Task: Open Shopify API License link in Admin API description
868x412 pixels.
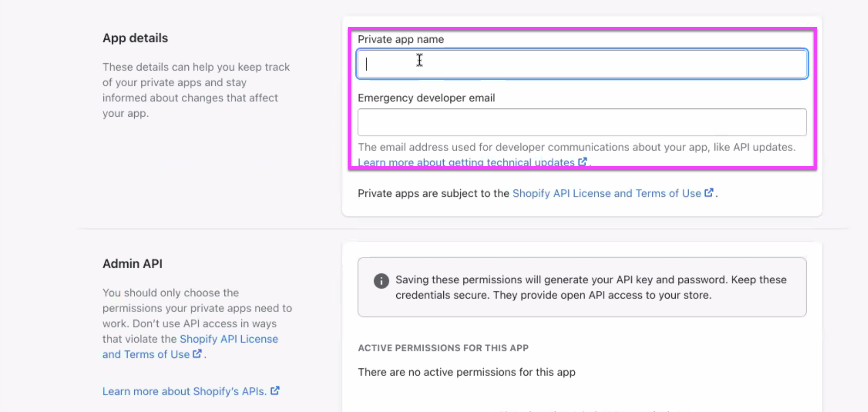Action: coord(228,339)
